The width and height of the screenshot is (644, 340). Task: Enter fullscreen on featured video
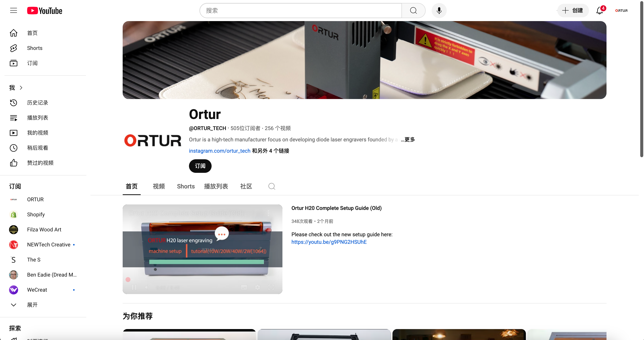coord(271,287)
